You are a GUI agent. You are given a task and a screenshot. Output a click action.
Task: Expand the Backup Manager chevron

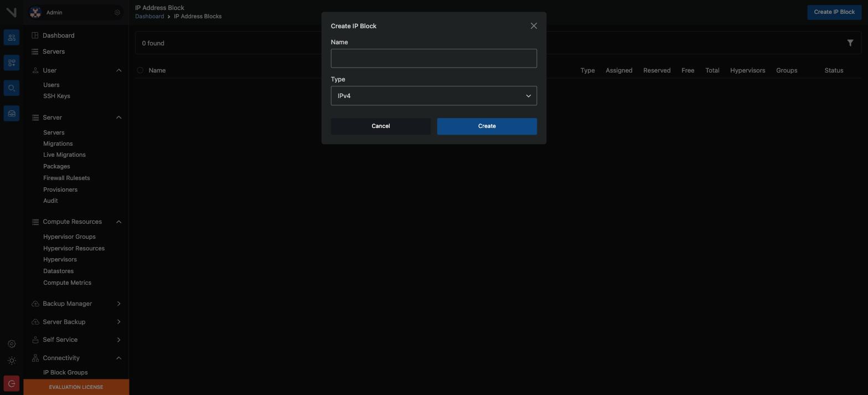(118, 304)
